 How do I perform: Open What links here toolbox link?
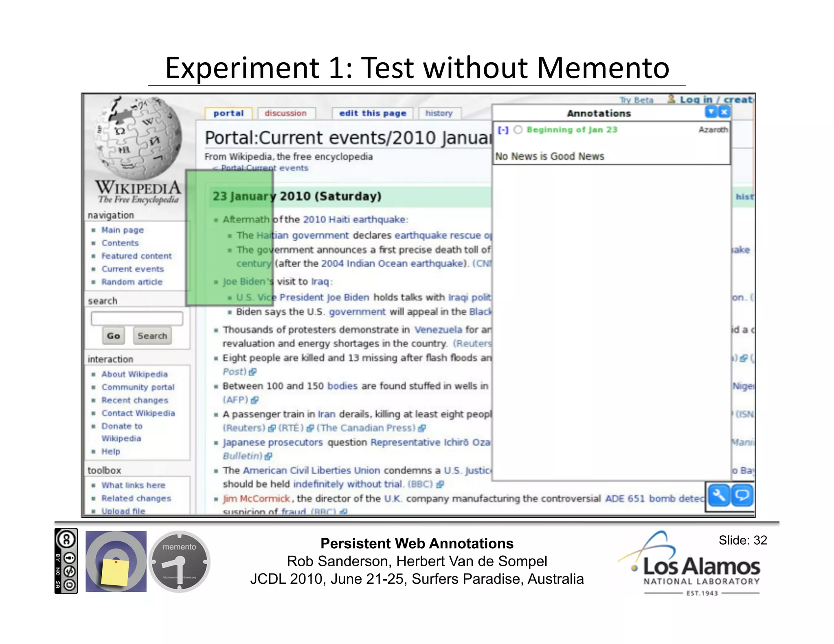(133, 485)
